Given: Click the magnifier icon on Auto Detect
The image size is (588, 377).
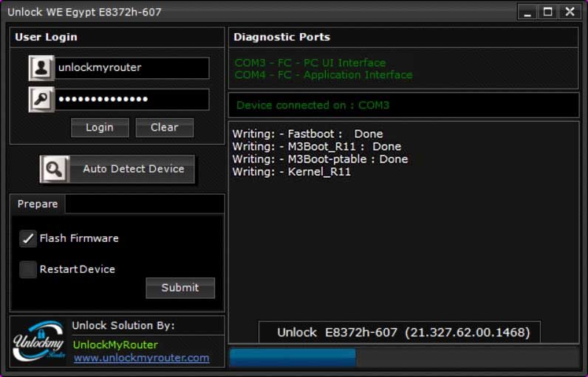Looking at the screenshot, I should (x=54, y=169).
